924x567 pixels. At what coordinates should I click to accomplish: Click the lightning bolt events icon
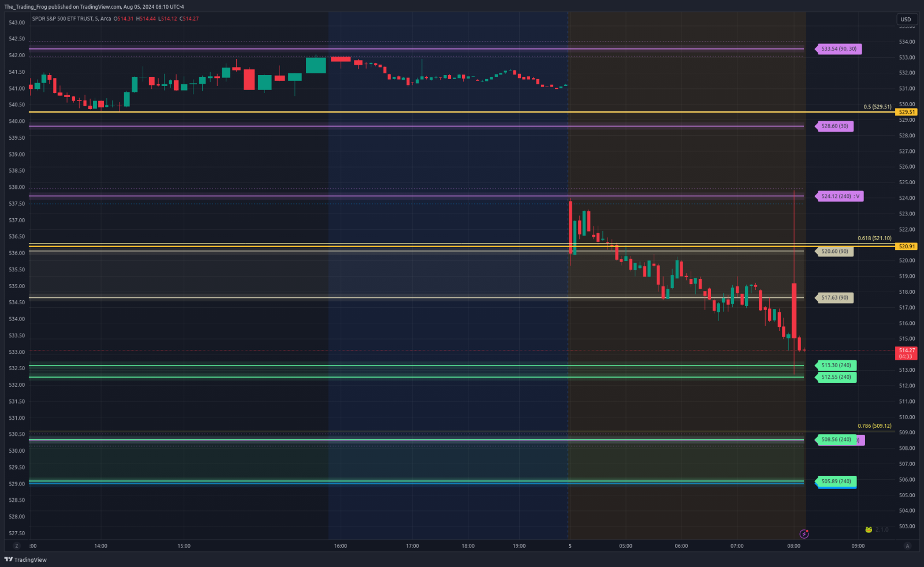tap(804, 534)
